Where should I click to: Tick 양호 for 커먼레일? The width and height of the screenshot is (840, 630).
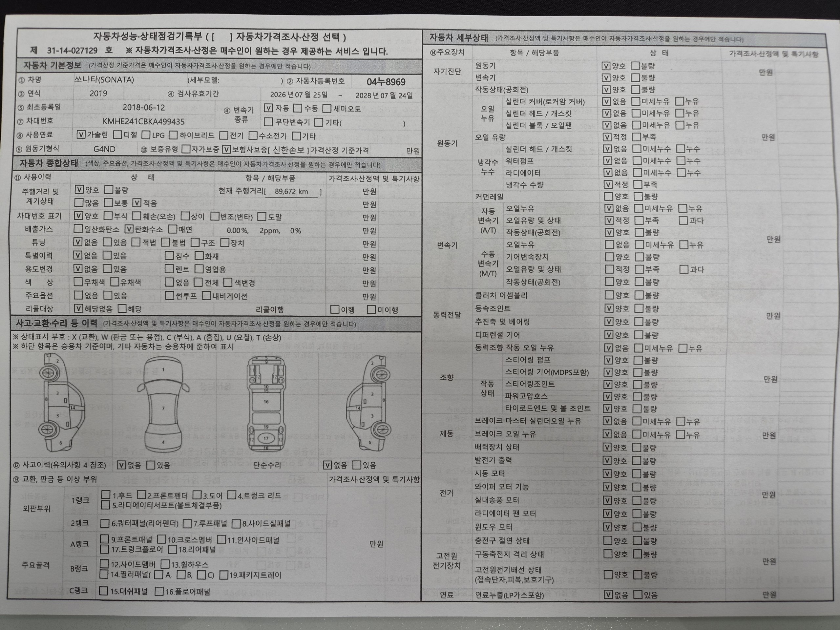[608, 196]
